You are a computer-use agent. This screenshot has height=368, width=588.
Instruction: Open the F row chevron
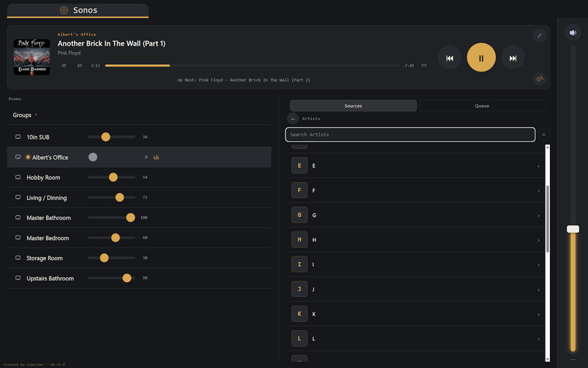pyautogui.click(x=539, y=191)
